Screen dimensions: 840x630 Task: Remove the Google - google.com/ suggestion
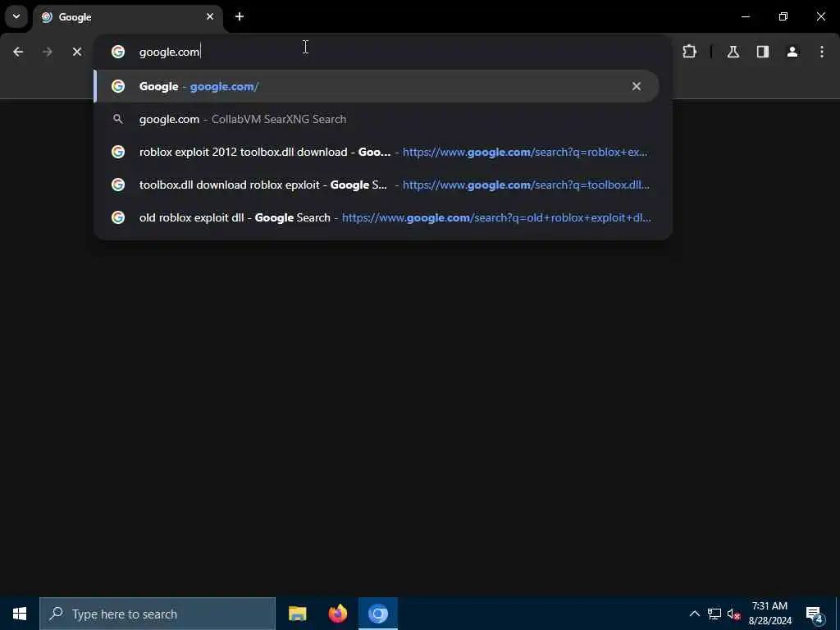(x=637, y=86)
